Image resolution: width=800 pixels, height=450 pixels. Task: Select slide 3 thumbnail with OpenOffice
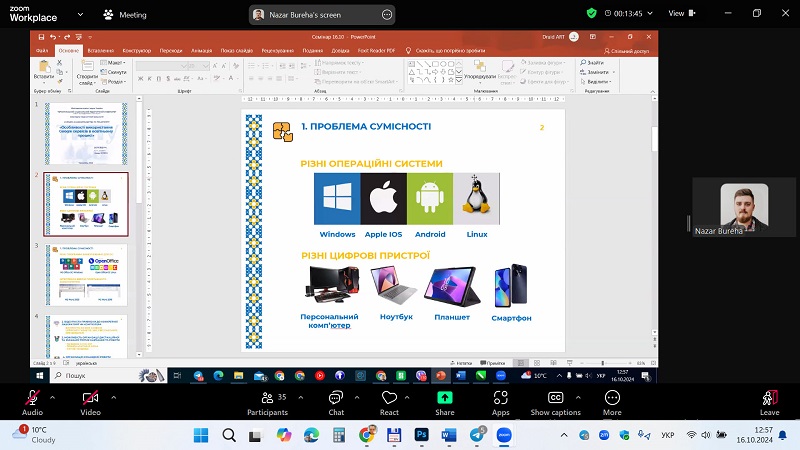point(86,275)
